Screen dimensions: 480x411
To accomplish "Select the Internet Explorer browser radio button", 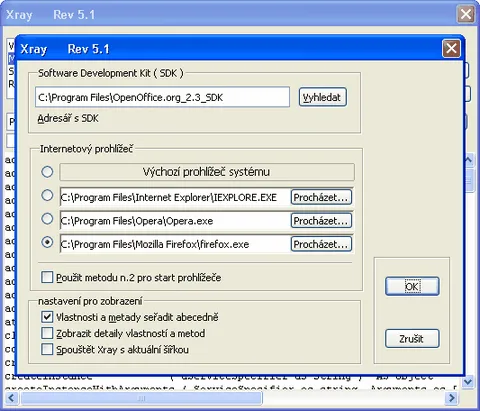I will click(x=47, y=195).
